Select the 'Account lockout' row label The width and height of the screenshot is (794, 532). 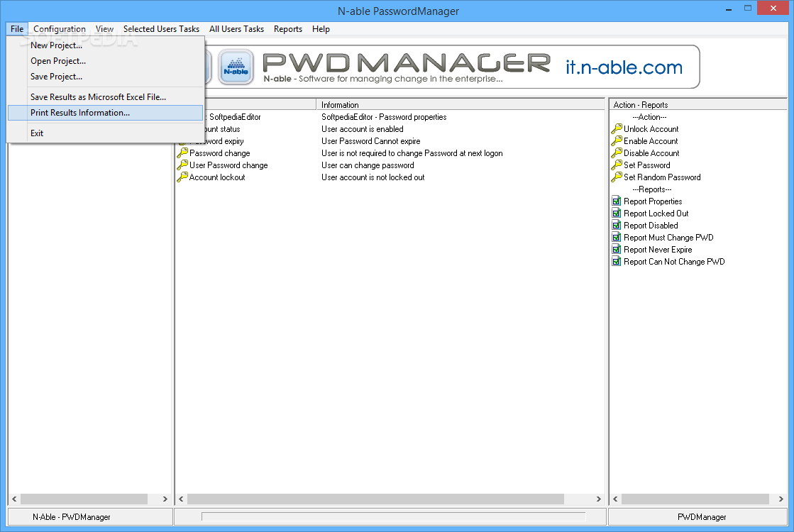coord(217,177)
